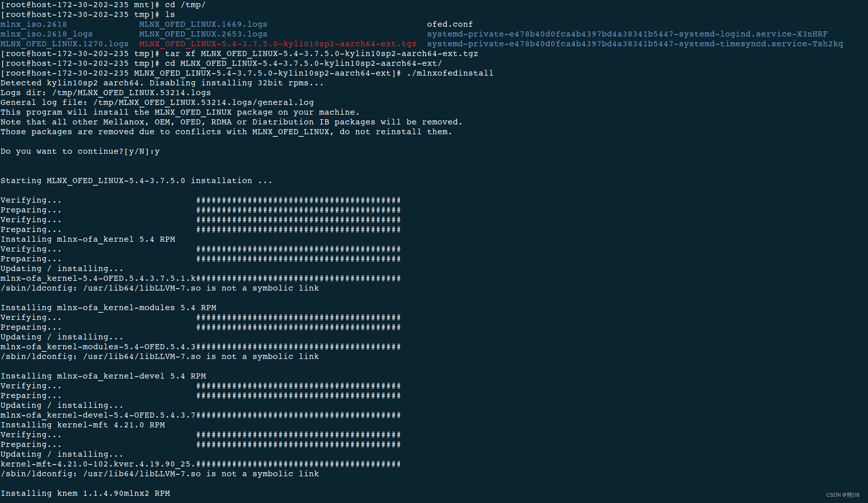Click the 'cd MLNX_OFED_LINUX-5.4-3.7.5.0-kylin10sp2-aarch64-ext/' command
The height and width of the screenshot is (503, 868).
tap(304, 63)
